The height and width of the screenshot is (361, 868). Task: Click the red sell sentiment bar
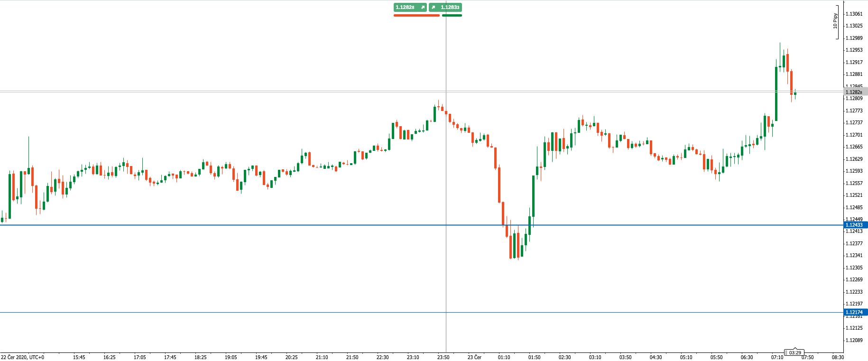coord(416,16)
